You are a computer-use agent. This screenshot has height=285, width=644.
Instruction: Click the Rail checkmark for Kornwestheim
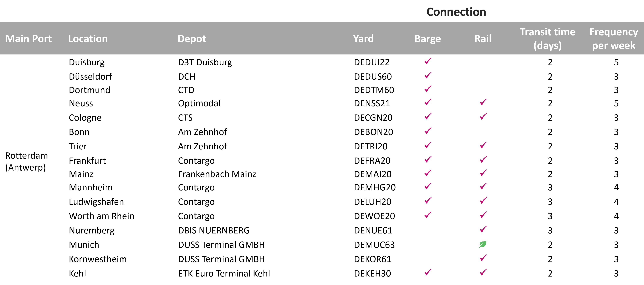click(x=483, y=258)
